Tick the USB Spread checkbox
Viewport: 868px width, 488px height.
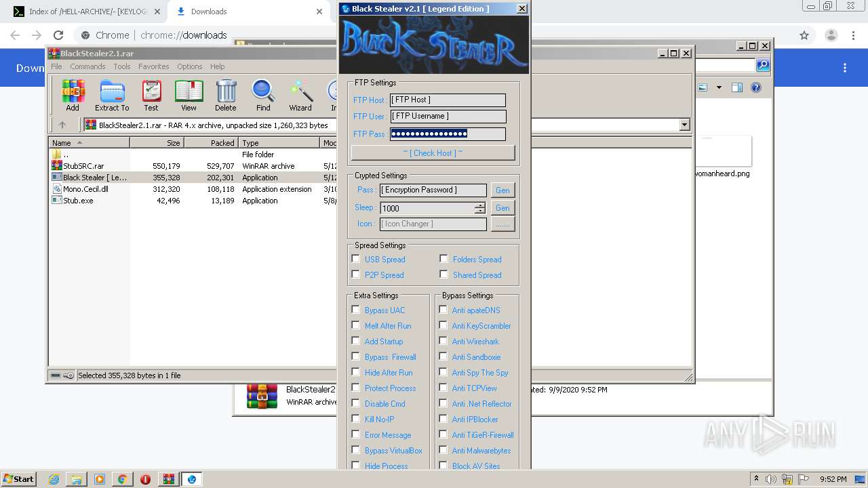pyautogui.click(x=356, y=259)
